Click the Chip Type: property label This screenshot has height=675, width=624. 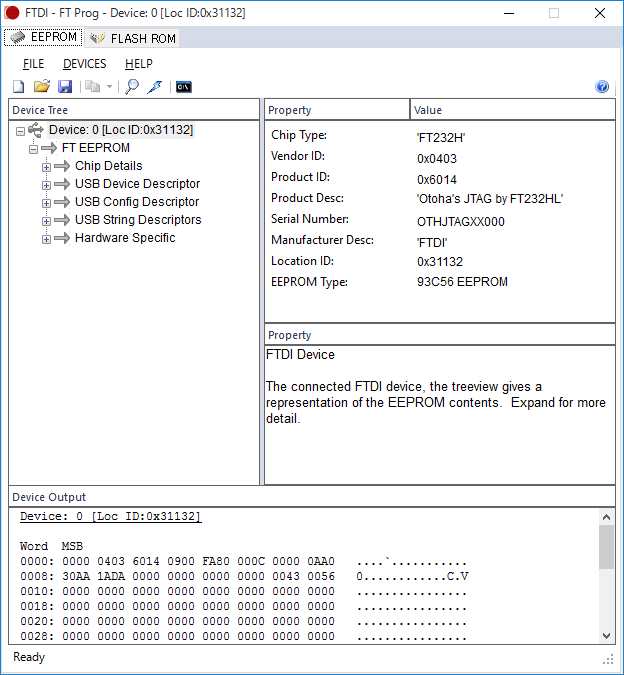[299, 135]
